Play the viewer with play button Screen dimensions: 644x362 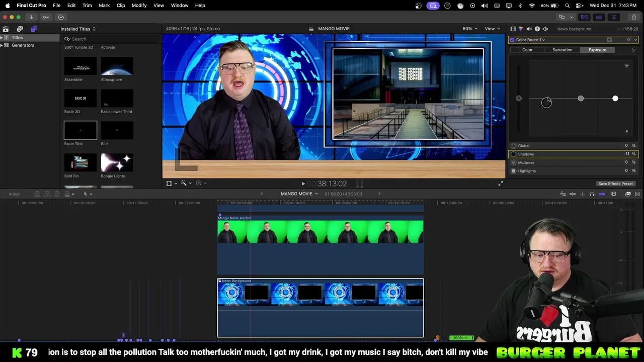[x=303, y=184]
